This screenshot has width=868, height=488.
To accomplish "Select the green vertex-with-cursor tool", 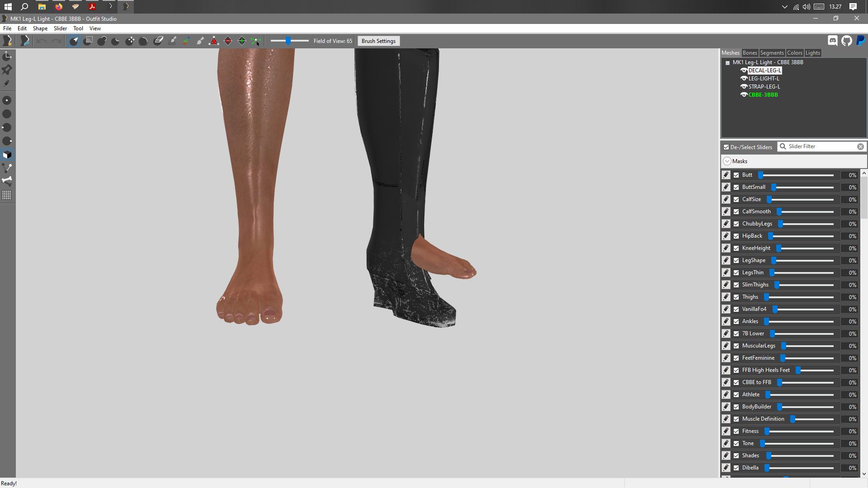I will (256, 41).
